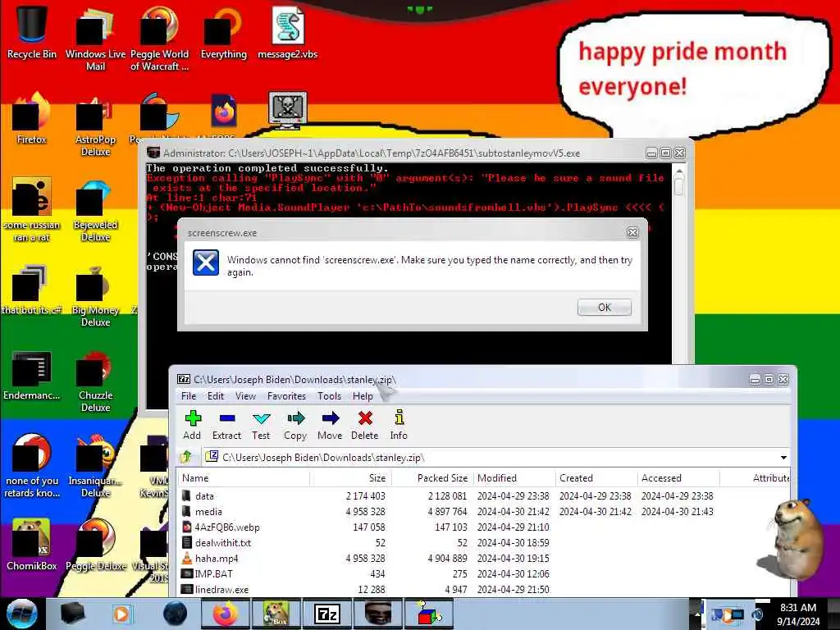The height and width of the screenshot is (630, 840).
Task: Sort file list by Name column
Action: (244, 478)
